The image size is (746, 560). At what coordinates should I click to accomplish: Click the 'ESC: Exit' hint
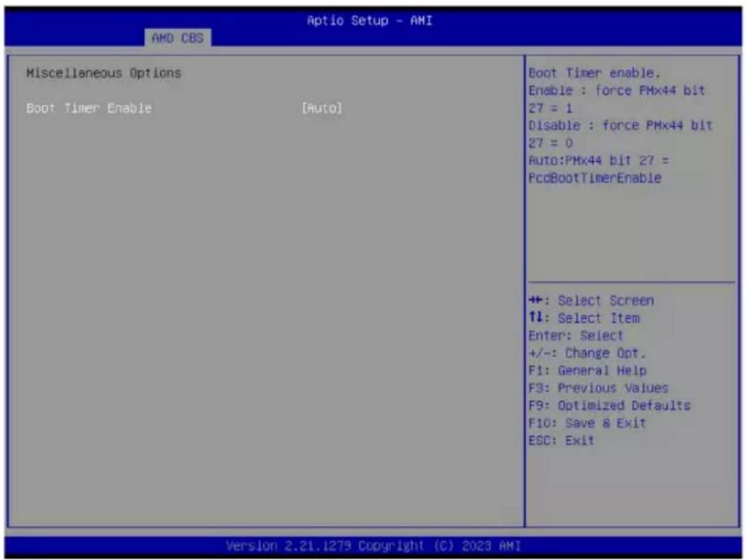(x=562, y=440)
